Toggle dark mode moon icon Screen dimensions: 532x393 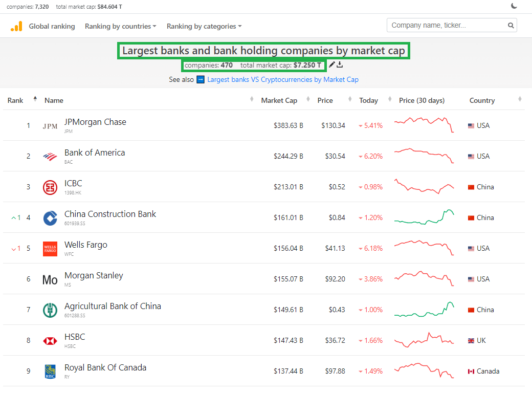point(514,6)
